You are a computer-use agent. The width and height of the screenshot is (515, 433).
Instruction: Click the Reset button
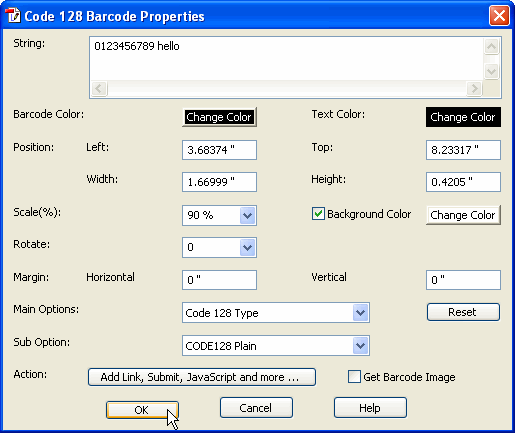coord(463,312)
